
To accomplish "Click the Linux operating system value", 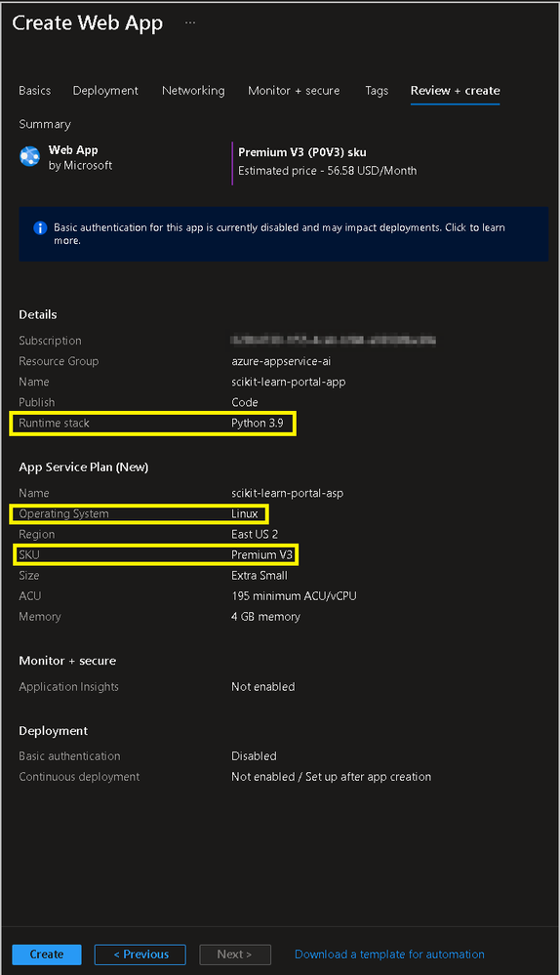I will tap(245, 514).
